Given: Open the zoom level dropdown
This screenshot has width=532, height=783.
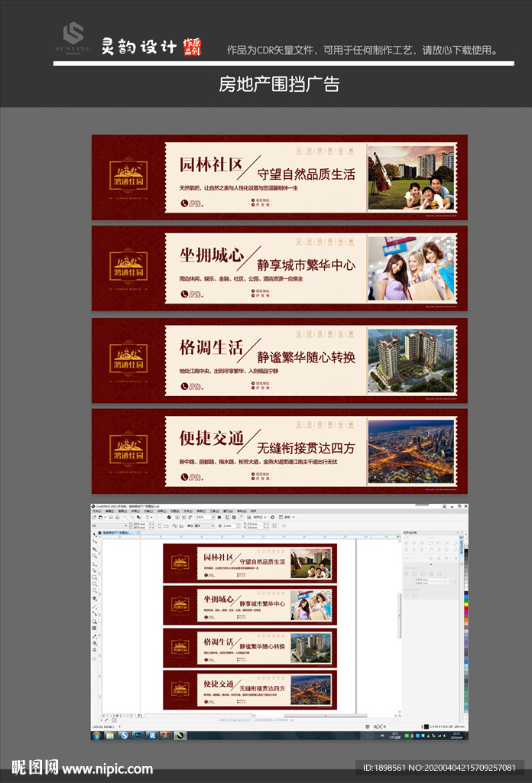Looking at the screenshot, I should [x=213, y=518].
